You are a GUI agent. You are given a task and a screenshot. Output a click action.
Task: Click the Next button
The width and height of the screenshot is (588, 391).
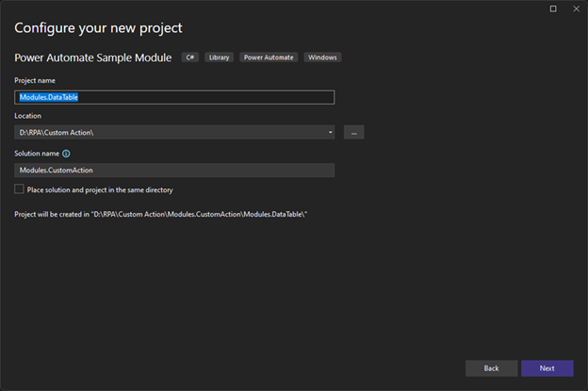tap(547, 368)
